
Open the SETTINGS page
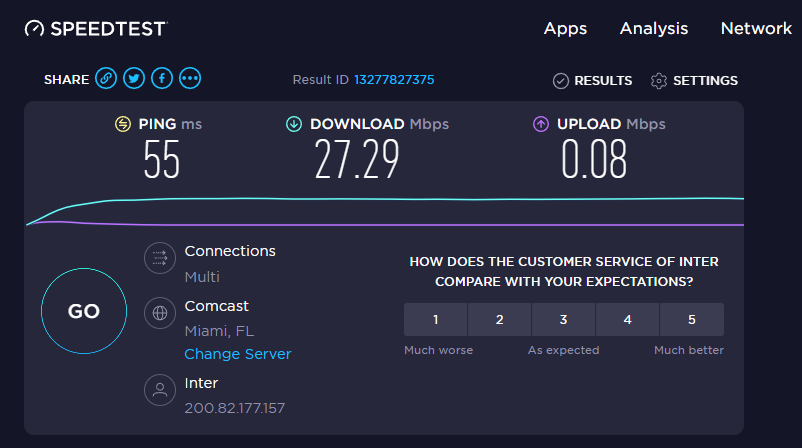705,81
